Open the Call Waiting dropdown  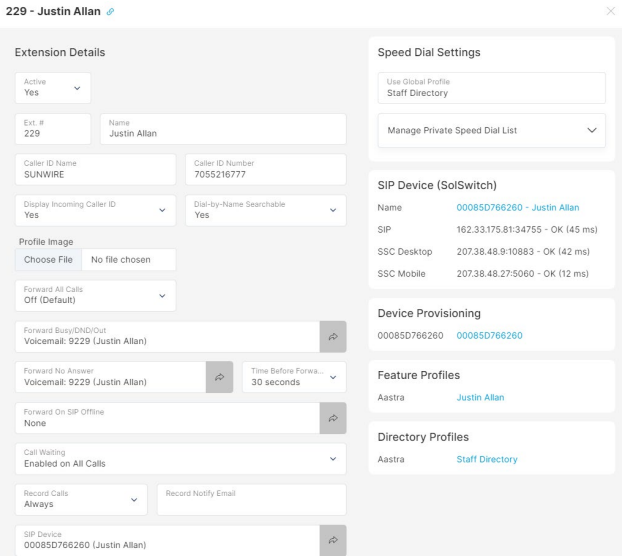[181, 459]
